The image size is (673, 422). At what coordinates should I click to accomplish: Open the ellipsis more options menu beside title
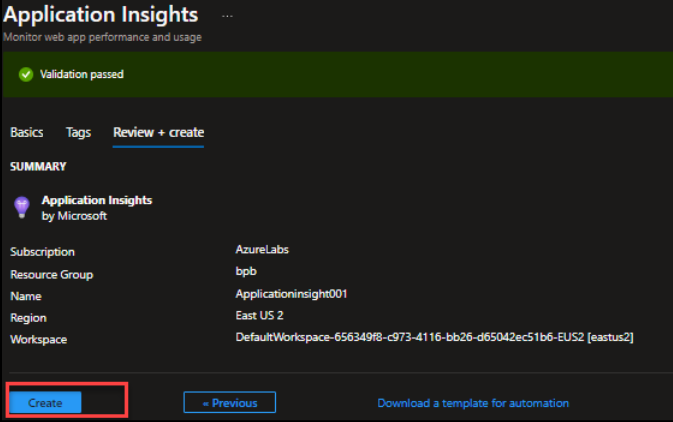click(x=227, y=16)
